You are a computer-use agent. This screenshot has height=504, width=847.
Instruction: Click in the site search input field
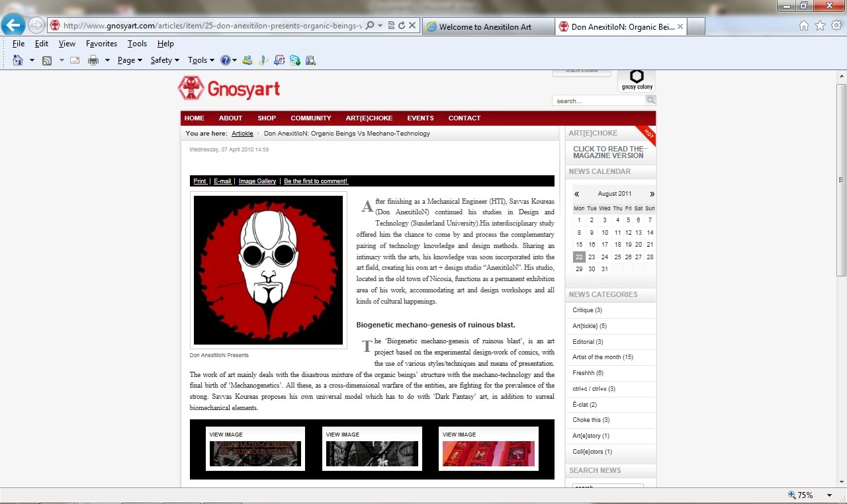pos(600,101)
